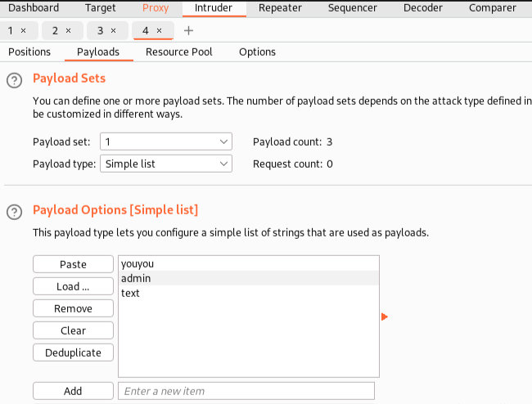Click the Deduplicate button
The image size is (532, 404).
coord(73,352)
